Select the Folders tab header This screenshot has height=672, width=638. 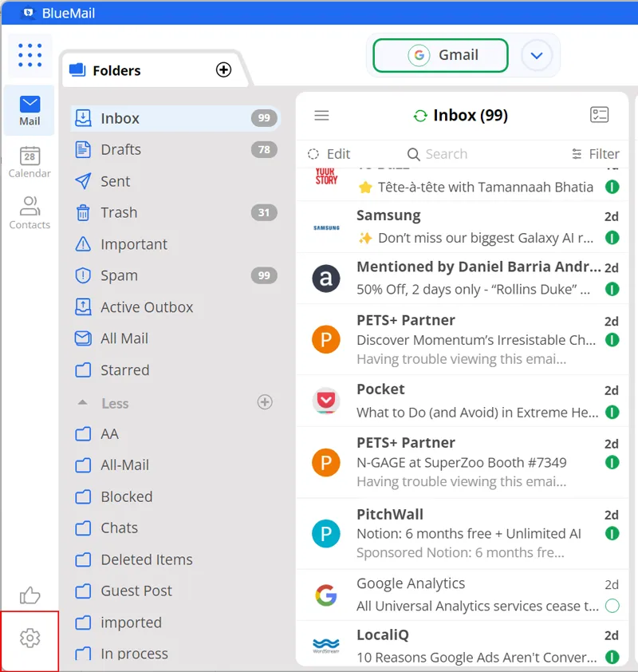tap(154, 70)
